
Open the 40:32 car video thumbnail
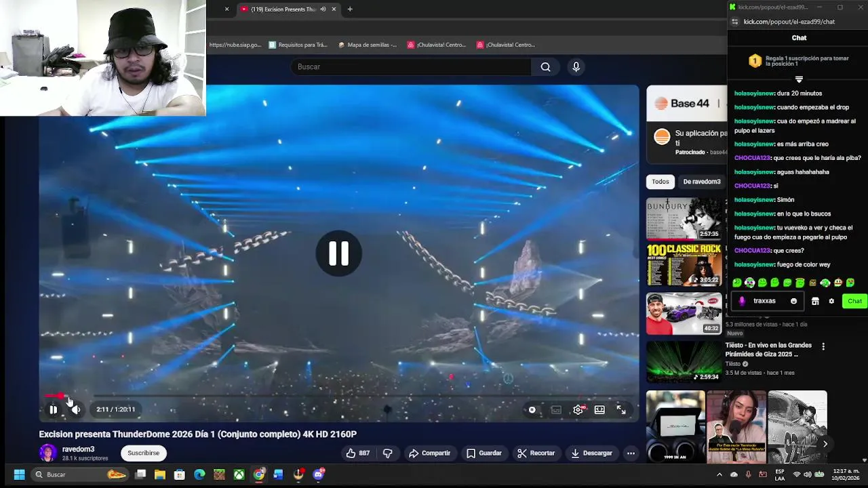(684, 313)
